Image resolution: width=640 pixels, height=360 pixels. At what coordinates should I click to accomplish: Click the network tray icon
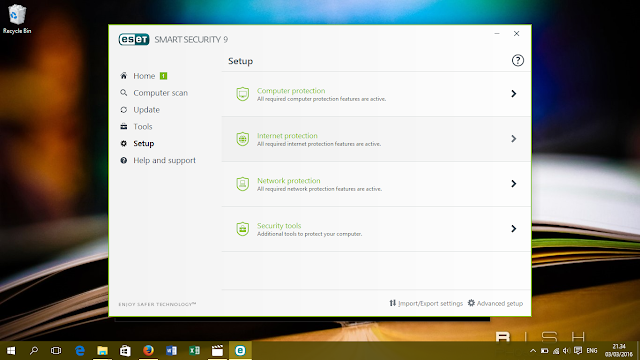(x=556, y=351)
